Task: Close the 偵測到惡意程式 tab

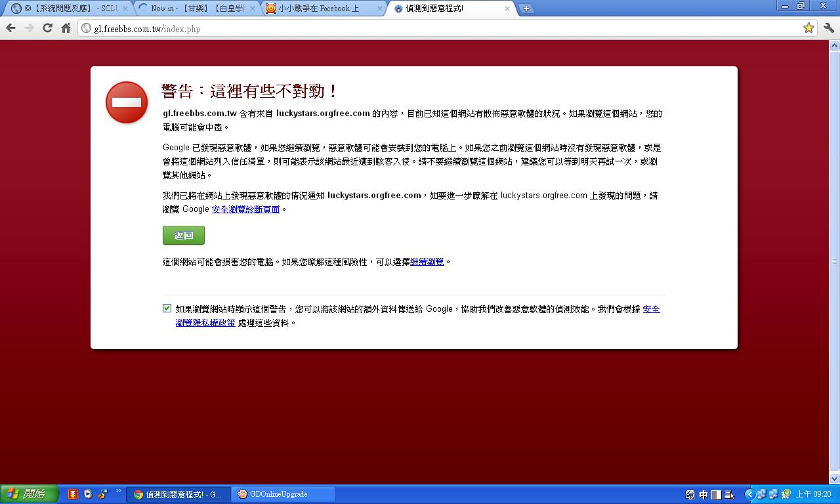Action: coord(507,9)
